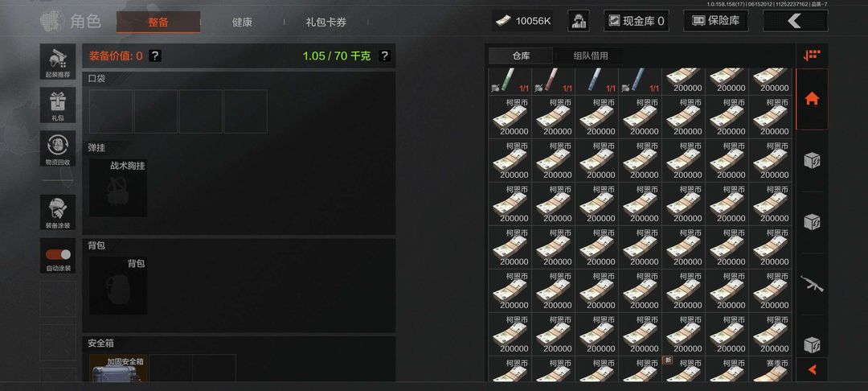The height and width of the screenshot is (391, 868).
Task: Click the home icon in warehouse sidebar
Action: [x=812, y=99]
